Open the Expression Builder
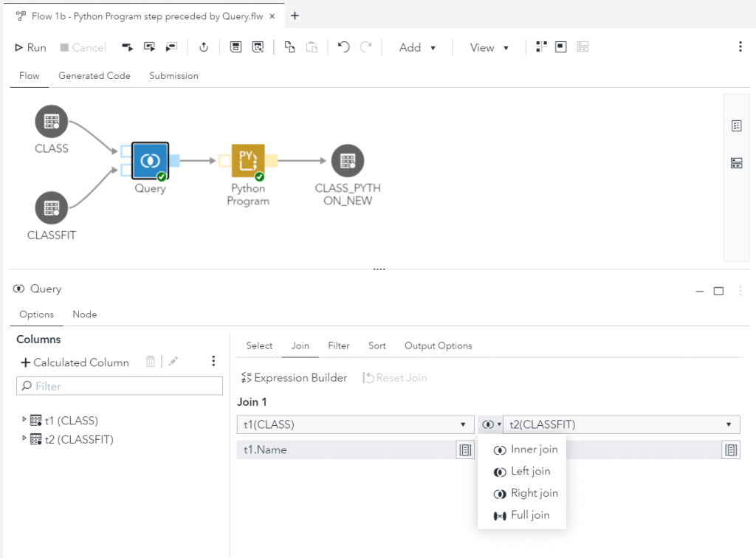Screen dimensions: 756x558 294,378
